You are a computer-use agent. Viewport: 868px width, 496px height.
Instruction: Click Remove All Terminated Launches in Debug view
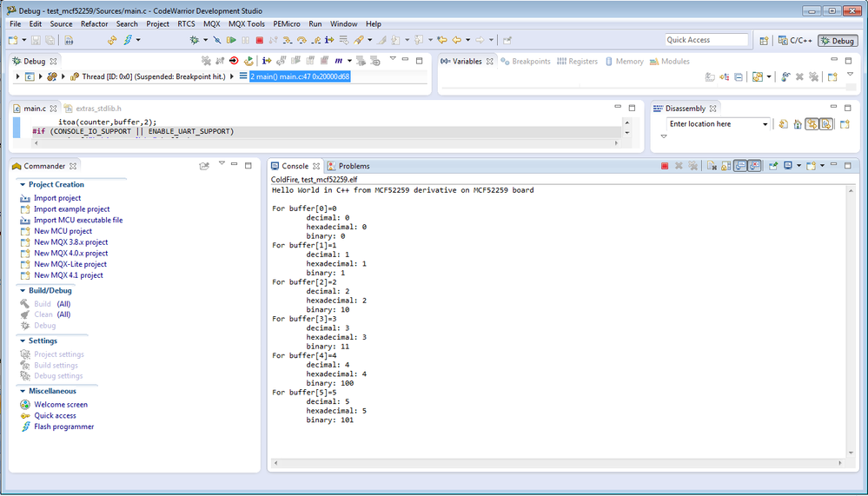click(x=206, y=61)
